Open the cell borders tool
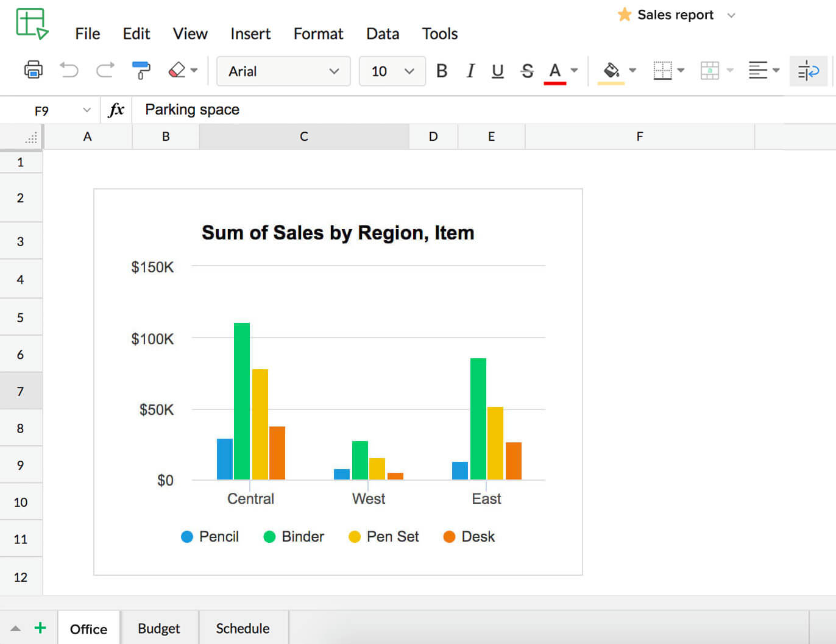 662,71
